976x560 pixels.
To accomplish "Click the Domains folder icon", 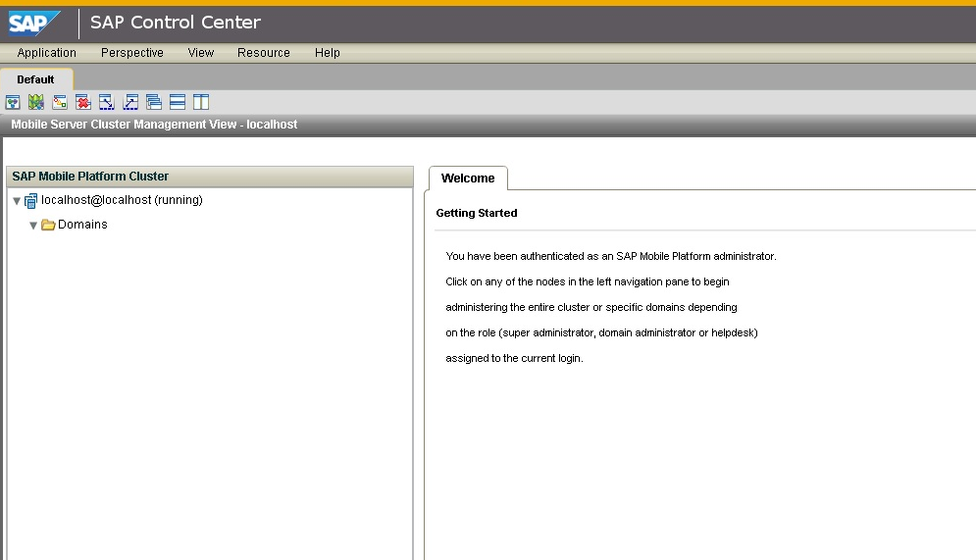I will coord(48,225).
